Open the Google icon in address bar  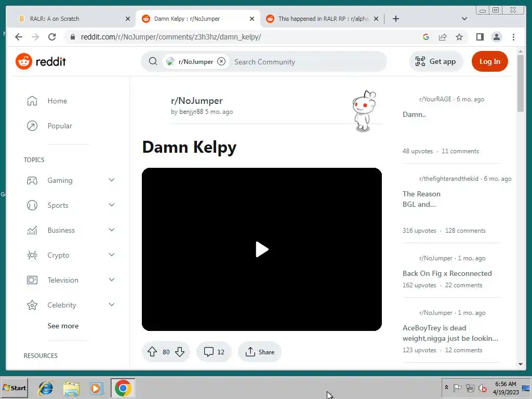click(x=426, y=37)
